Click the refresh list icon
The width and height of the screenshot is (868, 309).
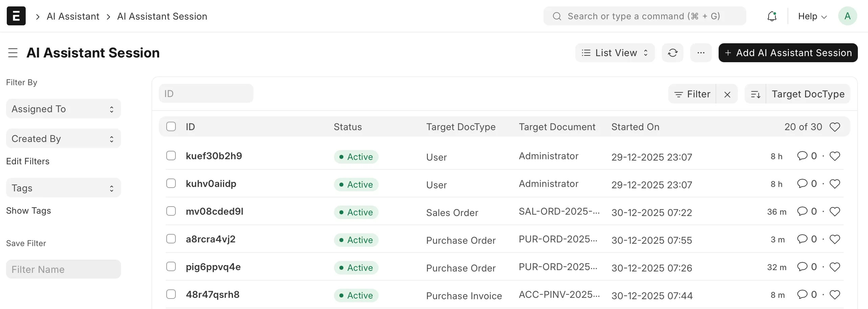coord(672,53)
